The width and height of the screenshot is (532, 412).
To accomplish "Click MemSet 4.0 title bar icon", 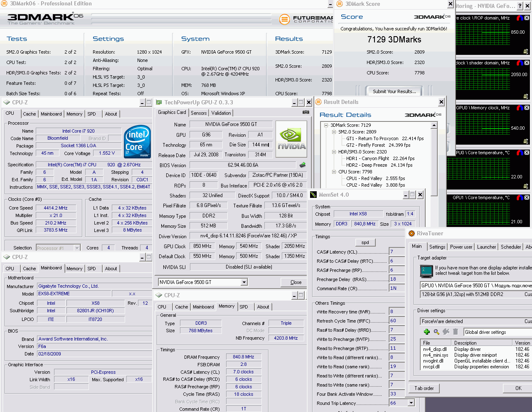I will (313, 195).
